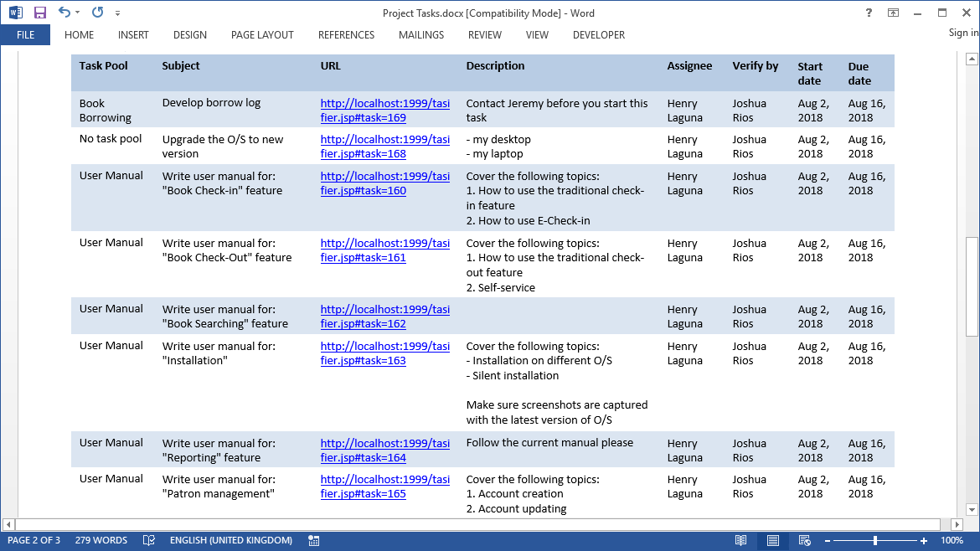Open word count from 279 WORDS
Image resolution: width=980 pixels, height=551 pixels.
(x=101, y=540)
